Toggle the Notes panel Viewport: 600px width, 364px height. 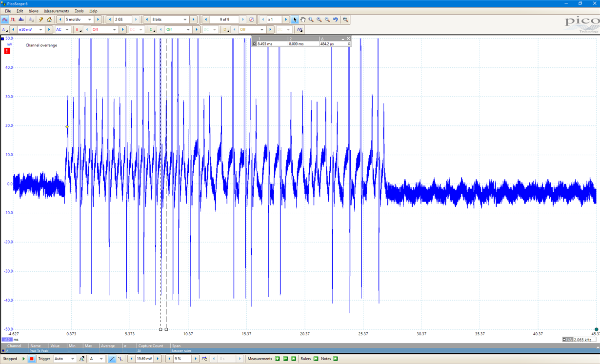point(336,359)
